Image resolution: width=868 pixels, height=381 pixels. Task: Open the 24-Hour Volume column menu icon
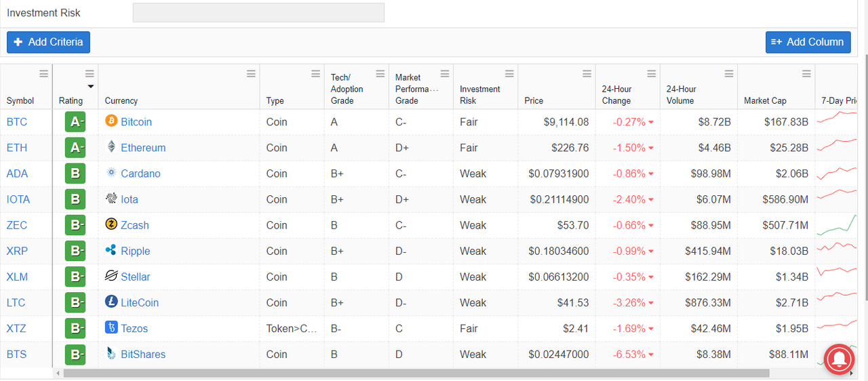click(x=729, y=74)
